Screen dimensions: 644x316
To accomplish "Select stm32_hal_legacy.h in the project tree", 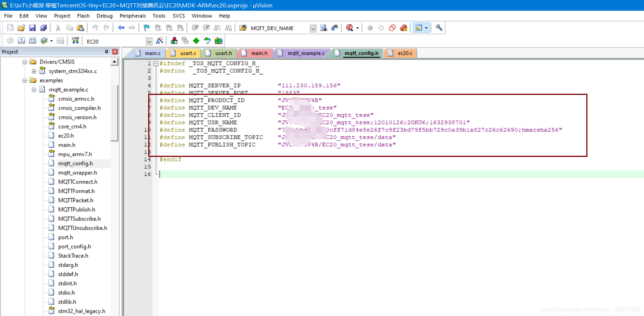I will click(x=82, y=311).
